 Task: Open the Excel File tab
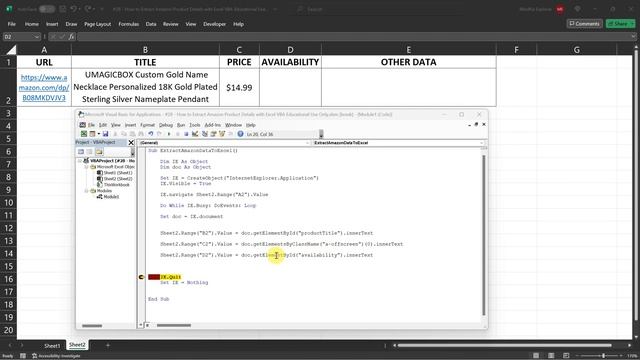tap(11, 24)
